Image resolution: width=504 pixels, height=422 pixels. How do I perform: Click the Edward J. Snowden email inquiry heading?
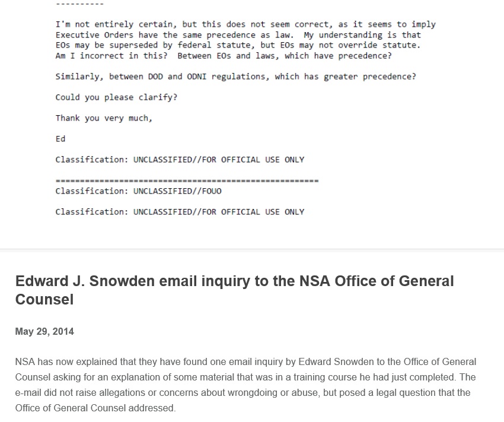(x=234, y=281)
